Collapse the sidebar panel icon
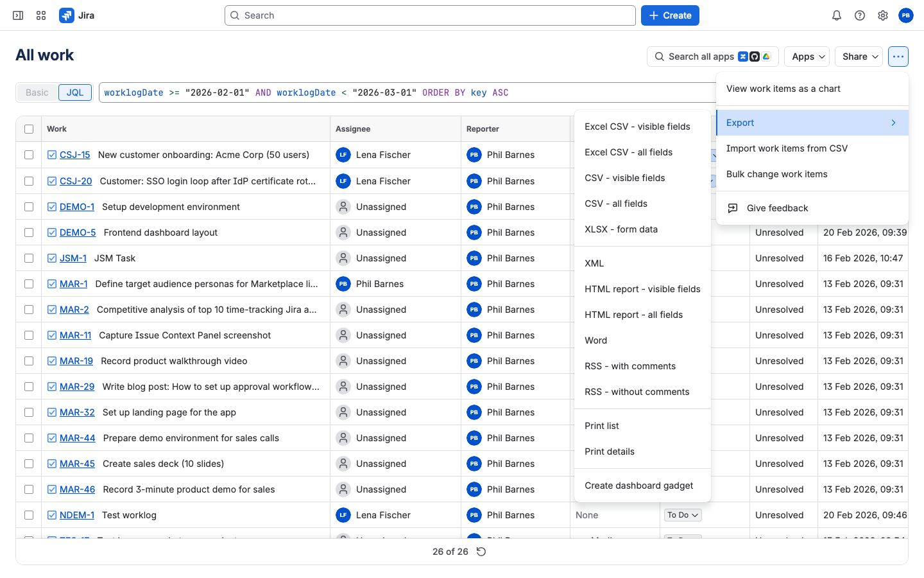 pos(18,15)
